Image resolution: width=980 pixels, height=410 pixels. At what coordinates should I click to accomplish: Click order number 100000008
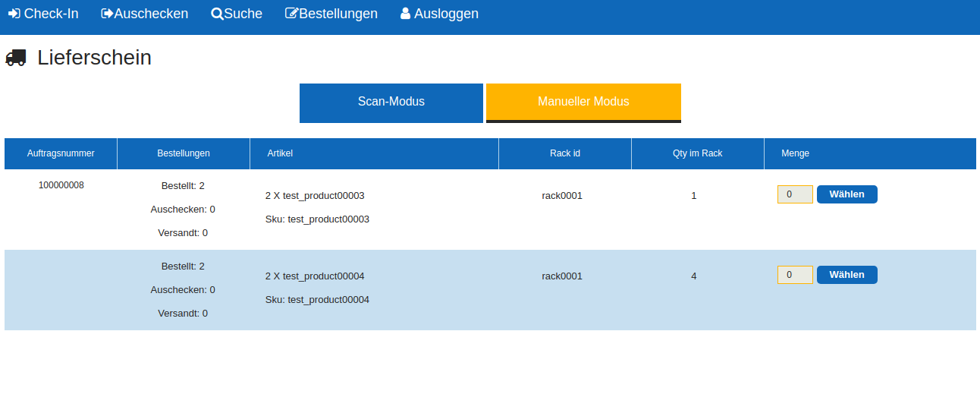tap(61, 185)
